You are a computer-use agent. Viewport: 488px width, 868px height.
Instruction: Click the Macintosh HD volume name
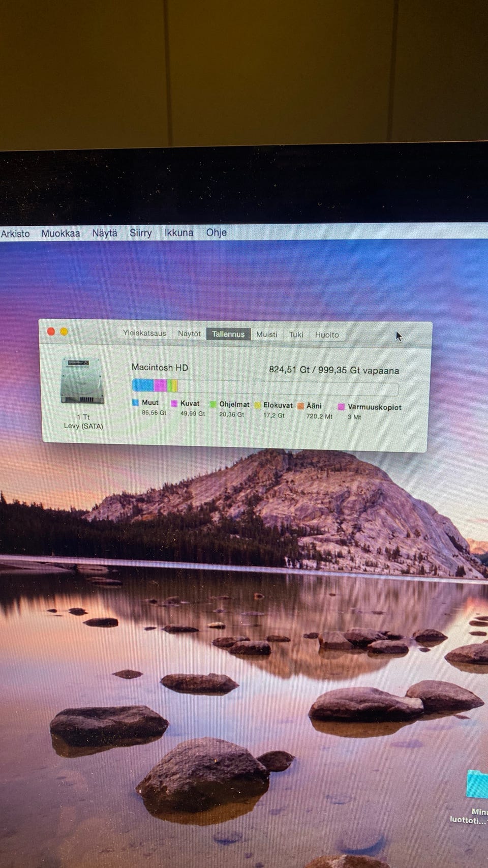(160, 367)
